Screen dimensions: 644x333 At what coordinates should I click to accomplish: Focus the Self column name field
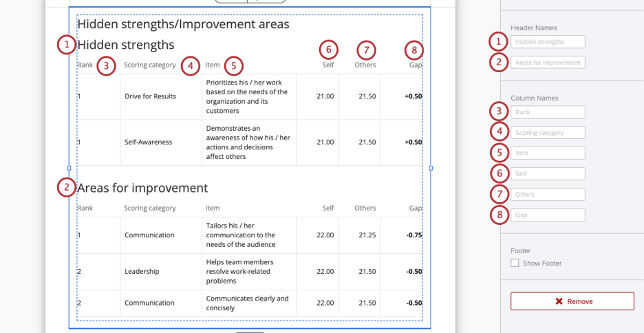(x=548, y=173)
